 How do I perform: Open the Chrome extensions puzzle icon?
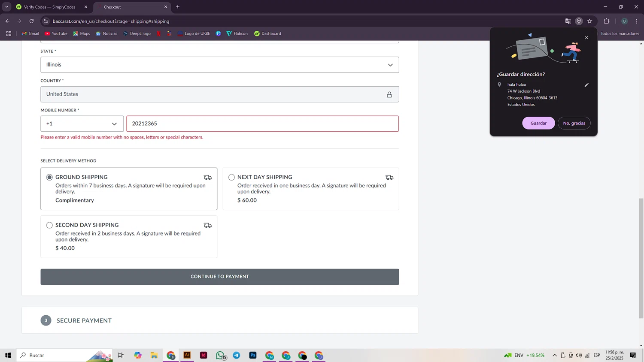pyautogui.click(x=607, y=21)
